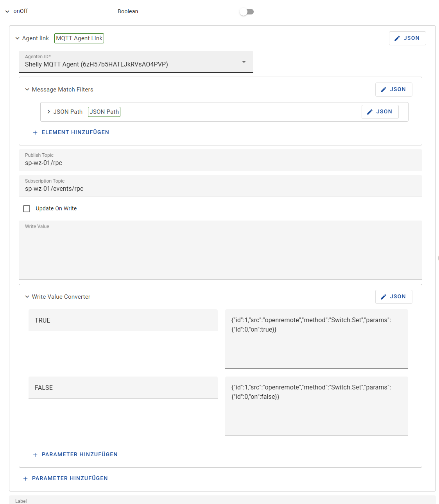Viewport: 439px width, 504px height.
Task: Click plus icon of bottom Parameter hinzufügen
Action: [x=25, y=479]
